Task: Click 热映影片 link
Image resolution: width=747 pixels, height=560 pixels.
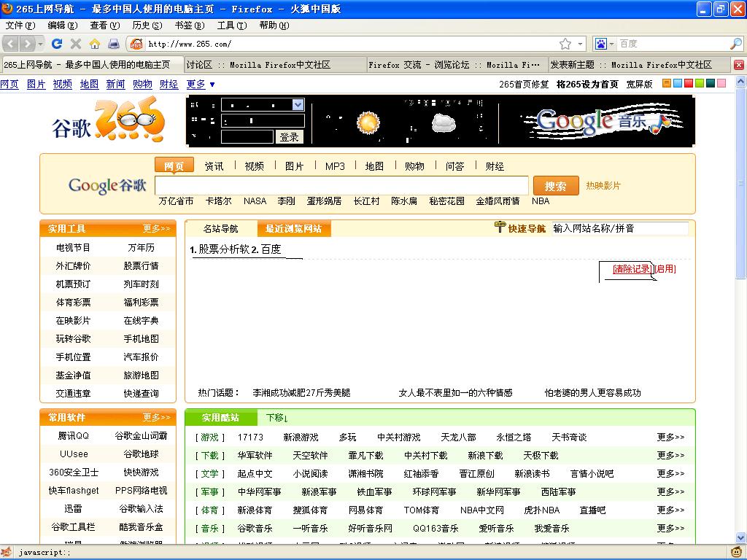Action: point(603,186)
